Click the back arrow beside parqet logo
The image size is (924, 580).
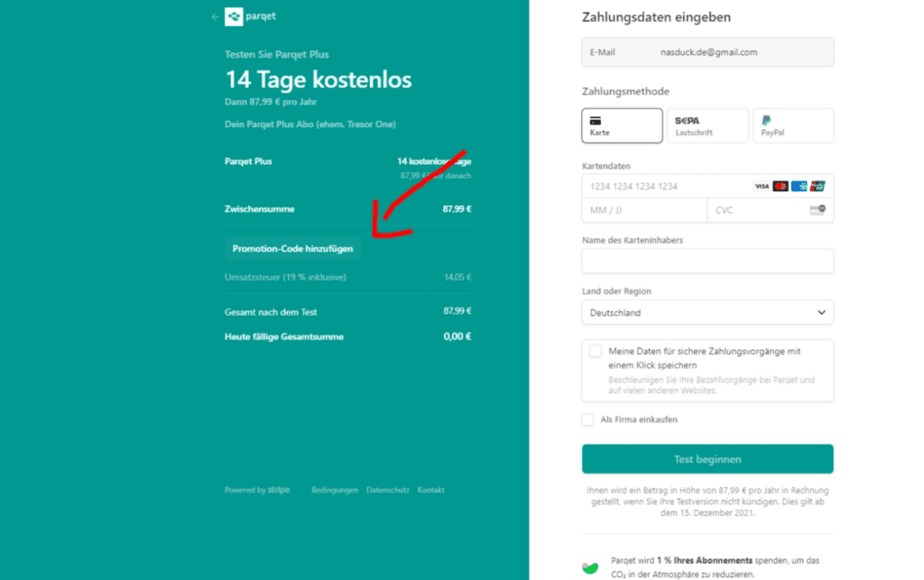pyautogui.click(x=215, y=17)
